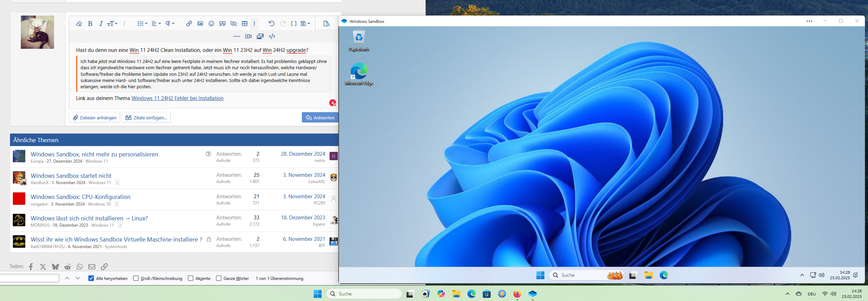Insert a link with the chain icon
The width and height of the screenshot is (868, 301).
click(x=189, y=24)
